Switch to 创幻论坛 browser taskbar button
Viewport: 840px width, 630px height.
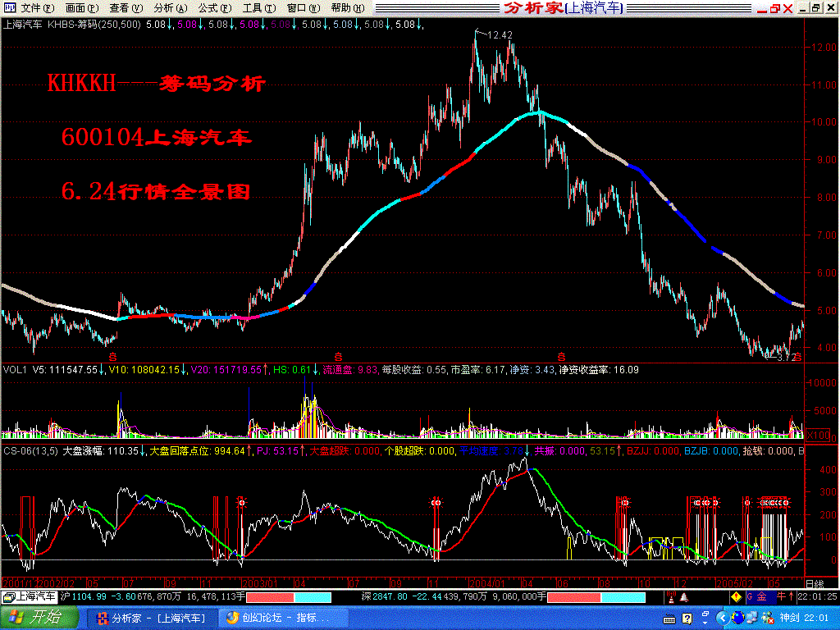point(284,619)
